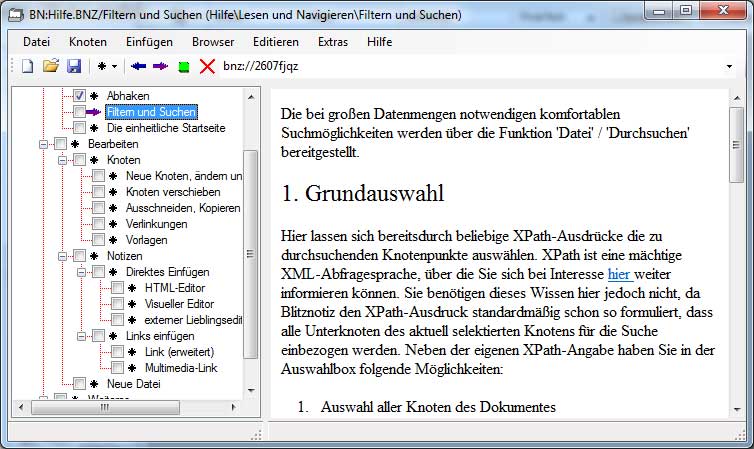754x449 pixels.
Task: Check the Bearbeiten checkbox
Action: pyautogui.click(x=60, y=143)
